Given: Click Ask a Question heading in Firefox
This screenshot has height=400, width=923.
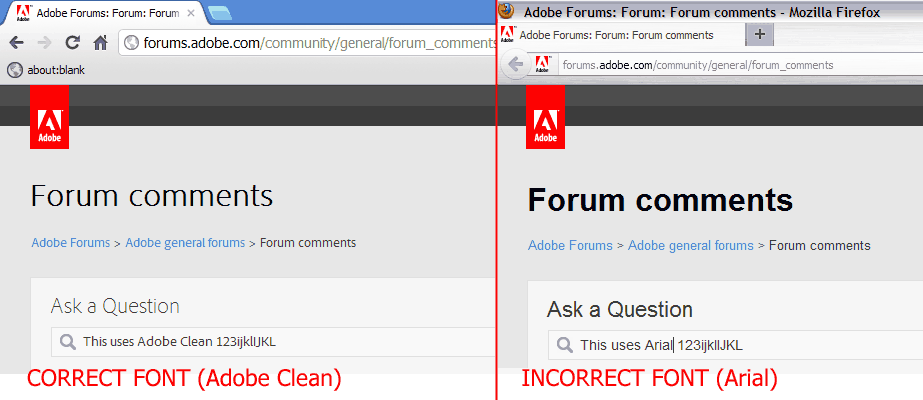Looking at the screenshot, I should [x=620, y=309].
